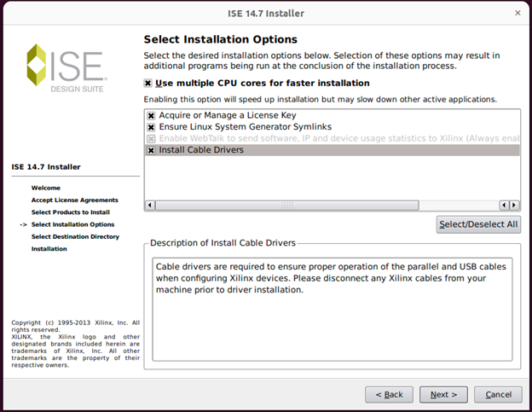The height and width of the screenshot is (412, 532).
Task: Click the scrollbar's right-end left arrow
Action: click(504, 206)
